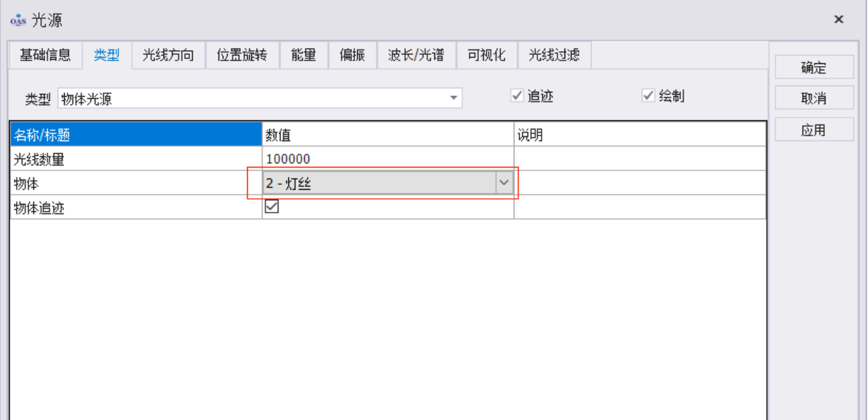Switch to the 波长/光谱 tab

416,56
